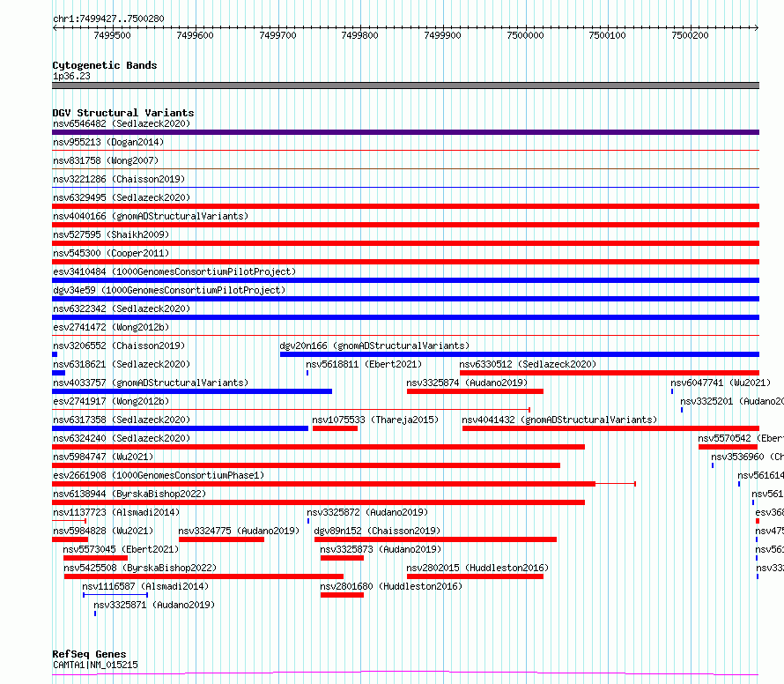Click the 1p36.23 band name text

coord(71,76)
